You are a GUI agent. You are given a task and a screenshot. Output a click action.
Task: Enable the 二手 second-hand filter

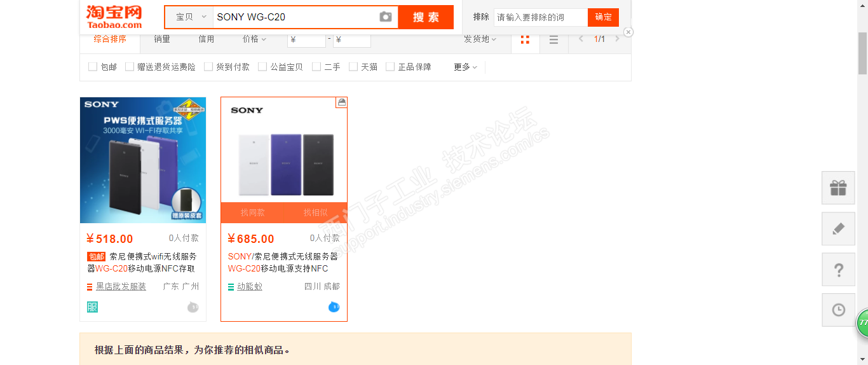[x=316, y=67]
